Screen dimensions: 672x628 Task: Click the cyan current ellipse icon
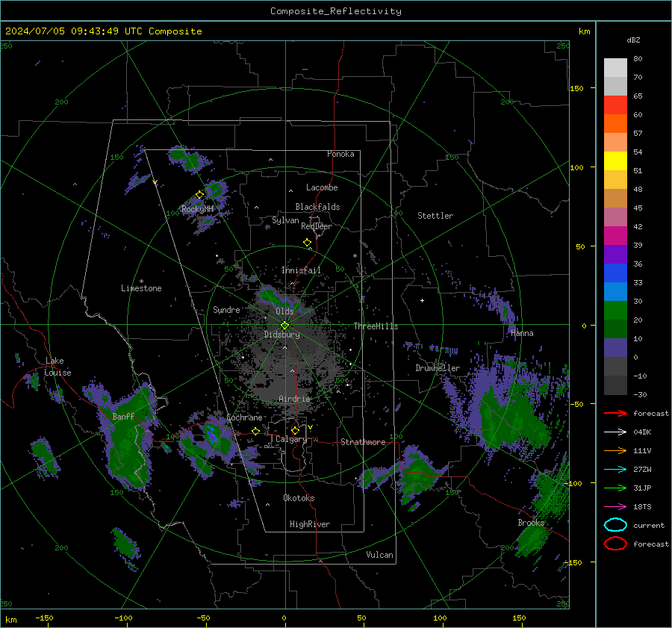pyautogui.click(x=615, y=525)
